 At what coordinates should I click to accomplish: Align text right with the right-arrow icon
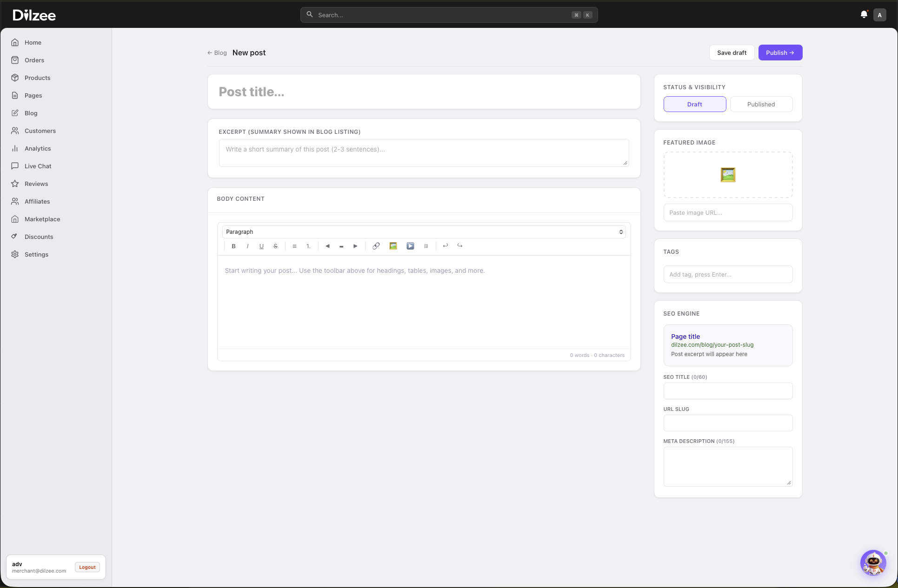click(x=355, y=246)
